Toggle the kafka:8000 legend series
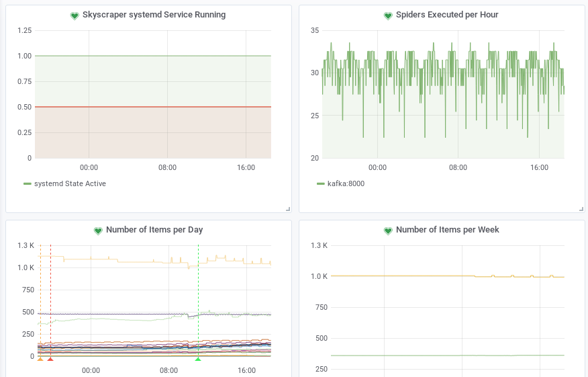This screenshot has width=588, height=377. point(346,183)
